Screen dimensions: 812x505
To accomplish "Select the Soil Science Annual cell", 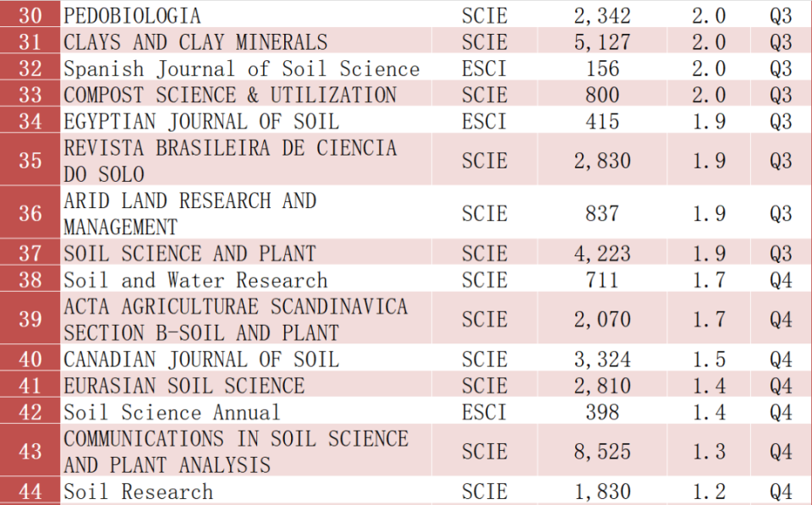I will coord(172,412).
